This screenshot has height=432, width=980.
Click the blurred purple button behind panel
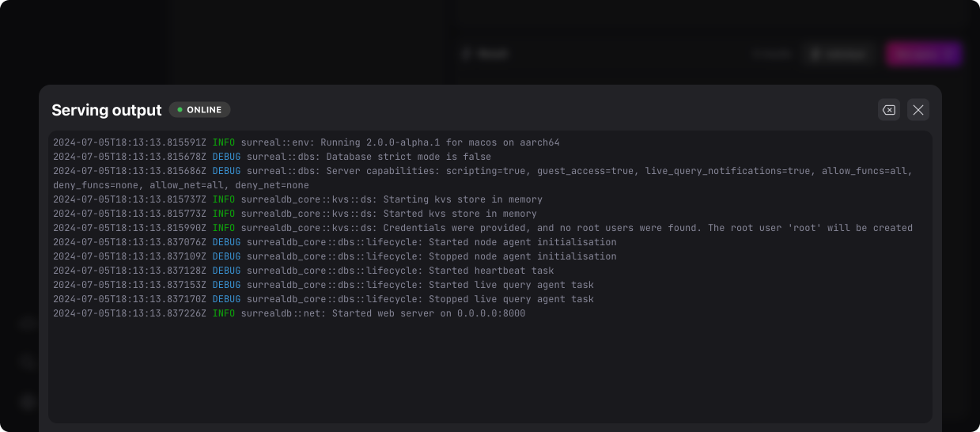(923, 54)
